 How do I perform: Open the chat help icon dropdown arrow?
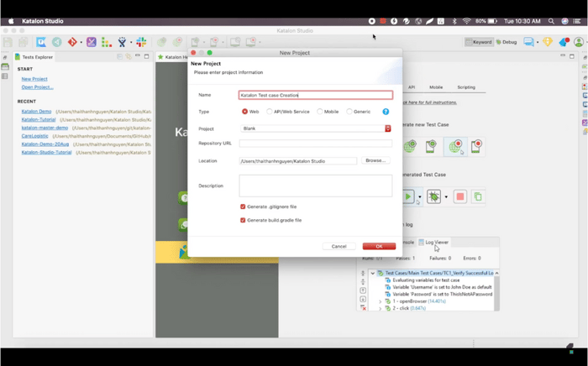[x=538, y=42]
